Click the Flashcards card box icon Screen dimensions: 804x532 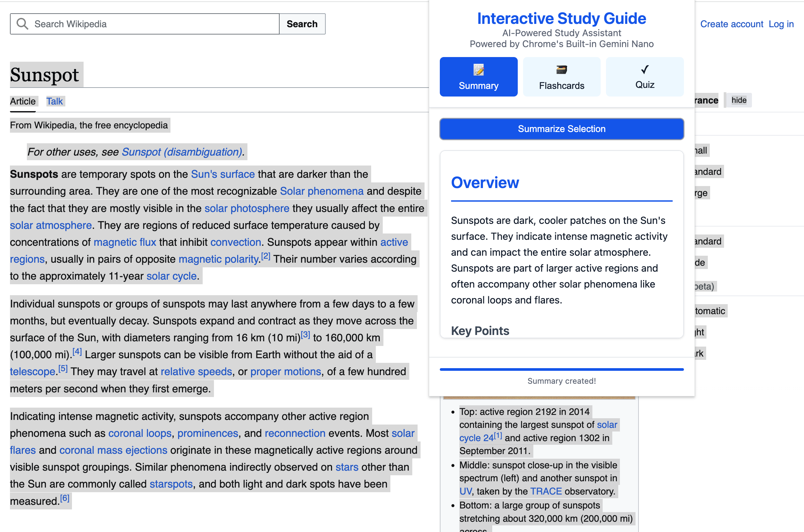pos(562,70)
